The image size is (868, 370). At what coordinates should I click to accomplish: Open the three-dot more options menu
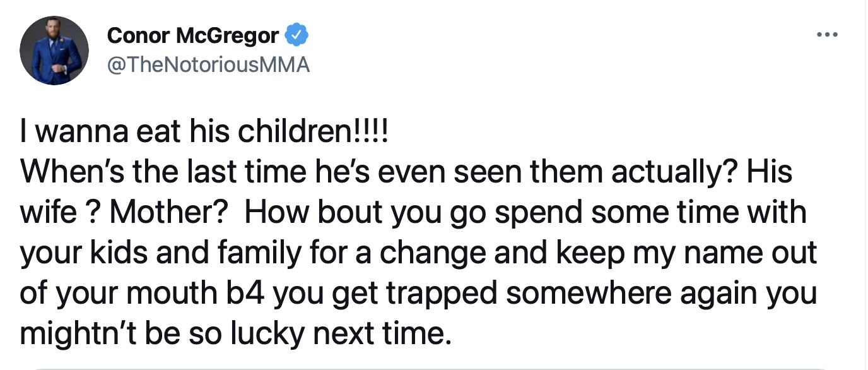tap(826, 35)
